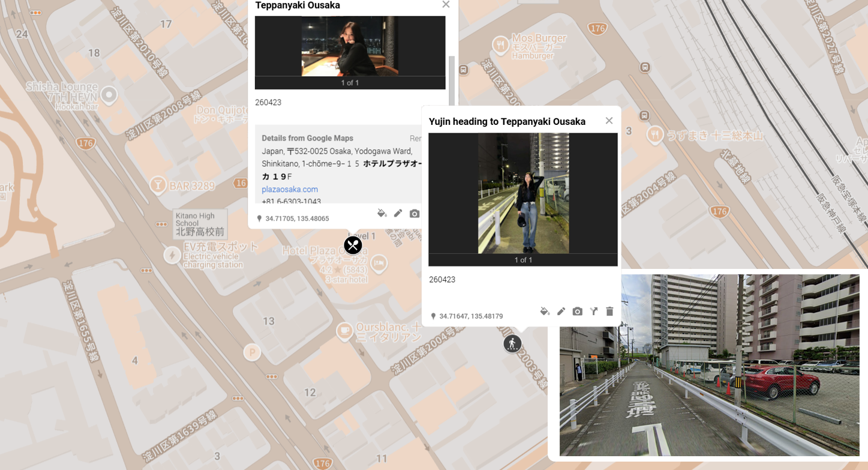Screen dimensions: 868x470
Task: View the Yujin street photo in the popup
Action: (523, 193)
